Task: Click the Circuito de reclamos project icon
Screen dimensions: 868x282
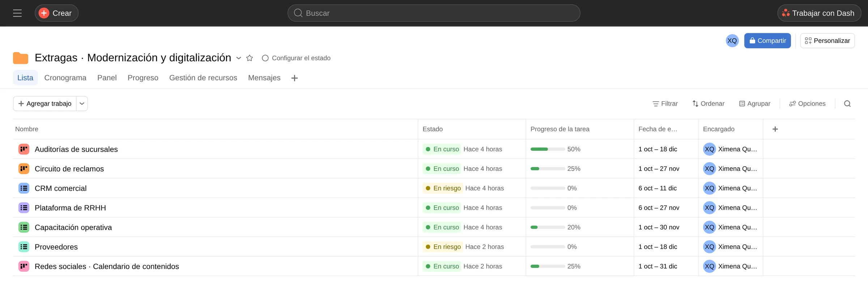Action: (24, 168)
